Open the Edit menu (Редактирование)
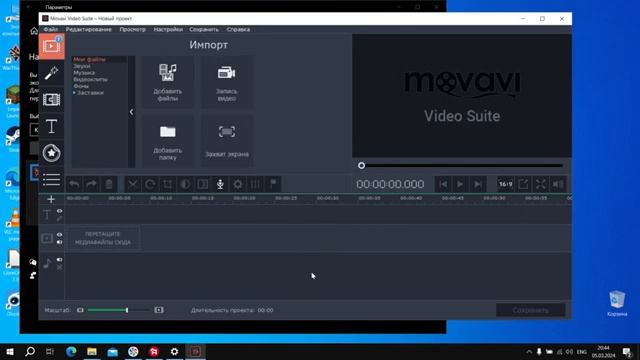 pos(89,29)
